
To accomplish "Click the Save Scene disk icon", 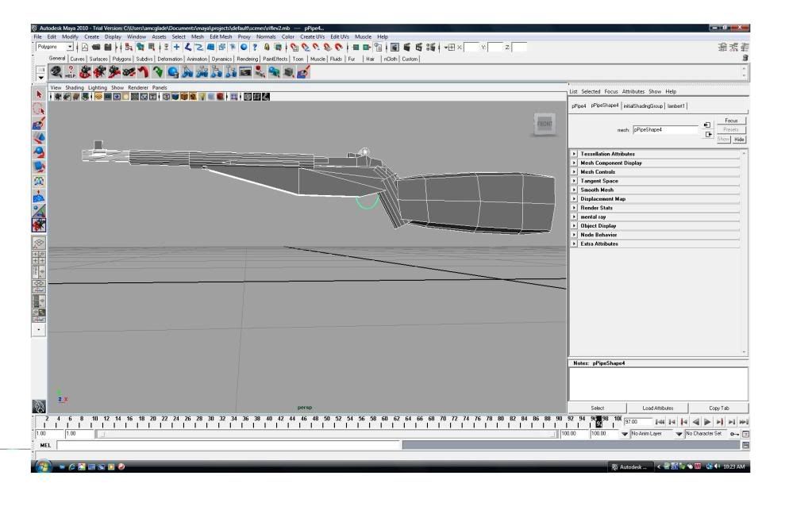I will coord(107,47).
